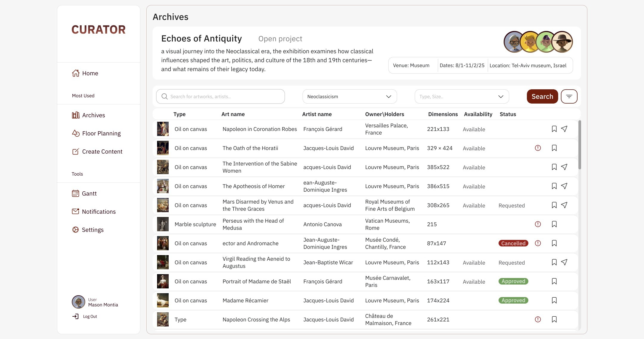Open warning icon for Oath of the Horatii

coord(538,148)
